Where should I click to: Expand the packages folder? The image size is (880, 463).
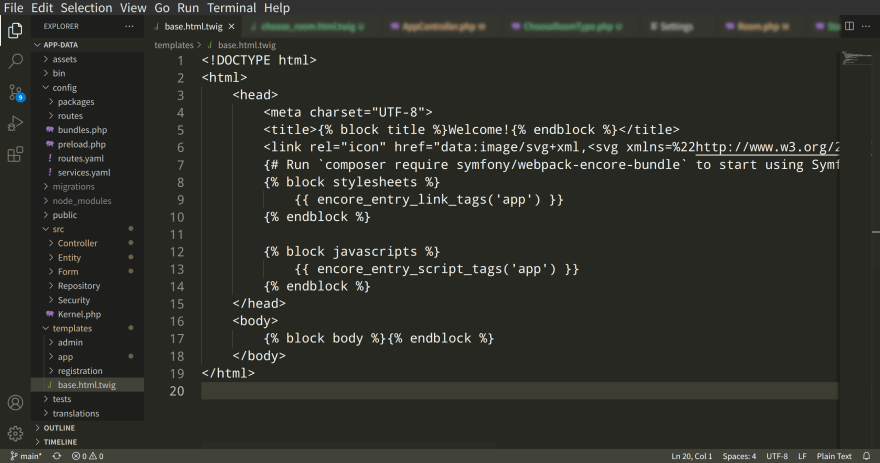(76, 102)
